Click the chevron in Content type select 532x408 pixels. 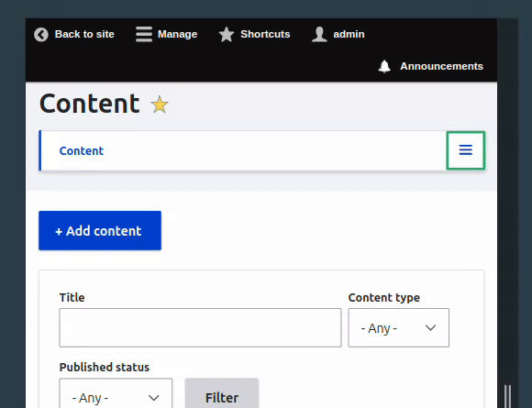(x=430, y=328)
